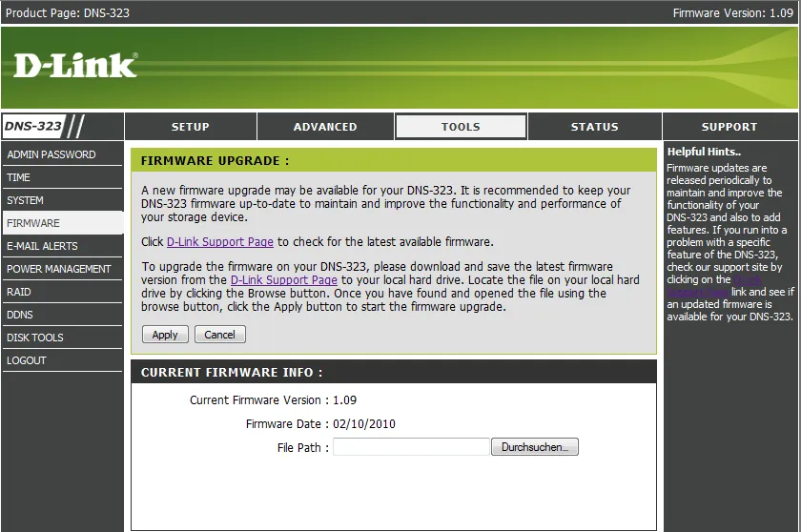The width and height of the screenshot is (801, 532).
Task: Click the Firmware Version: 1.09 header text
Action: click(x=732, y=12)
